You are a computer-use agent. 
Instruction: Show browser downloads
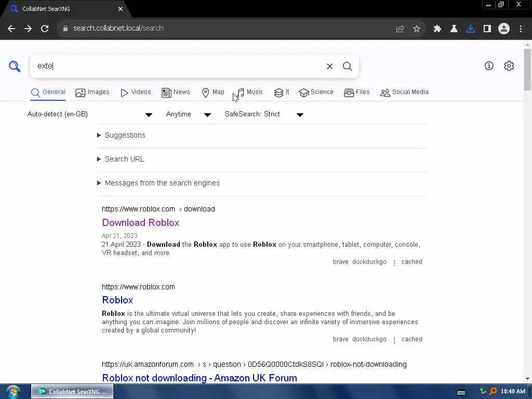pyautogui.click(x=470, y=29)
